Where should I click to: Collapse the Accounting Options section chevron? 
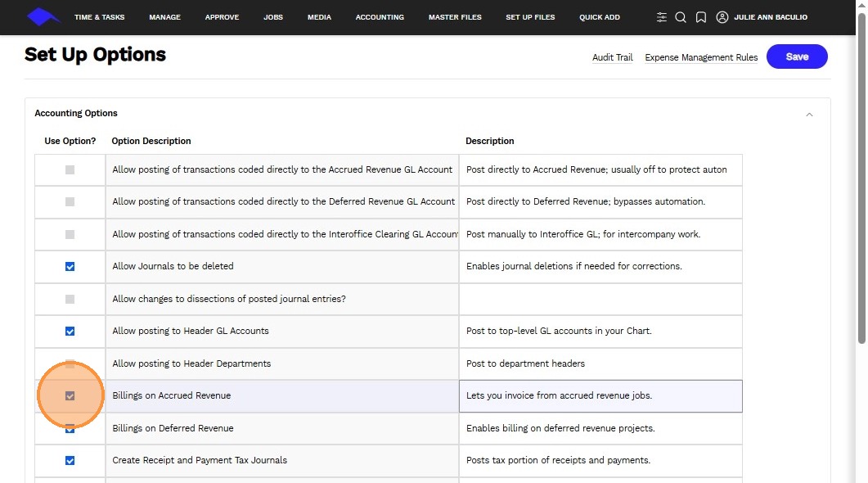[x=809, y=115]
